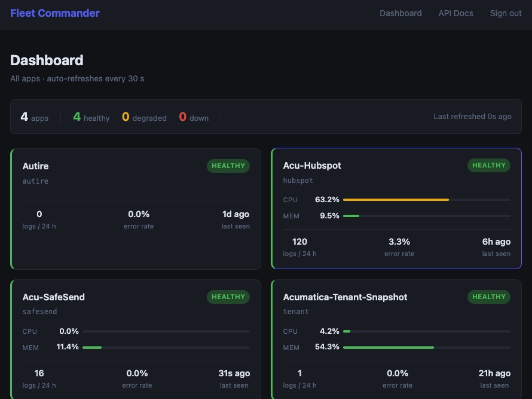Click the "4 healthy" summary count
532x399 pixels.
point(91,117)
